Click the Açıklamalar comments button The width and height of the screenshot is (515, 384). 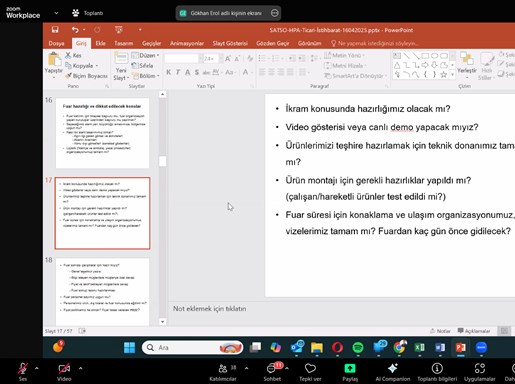click(x=474, y=331)
